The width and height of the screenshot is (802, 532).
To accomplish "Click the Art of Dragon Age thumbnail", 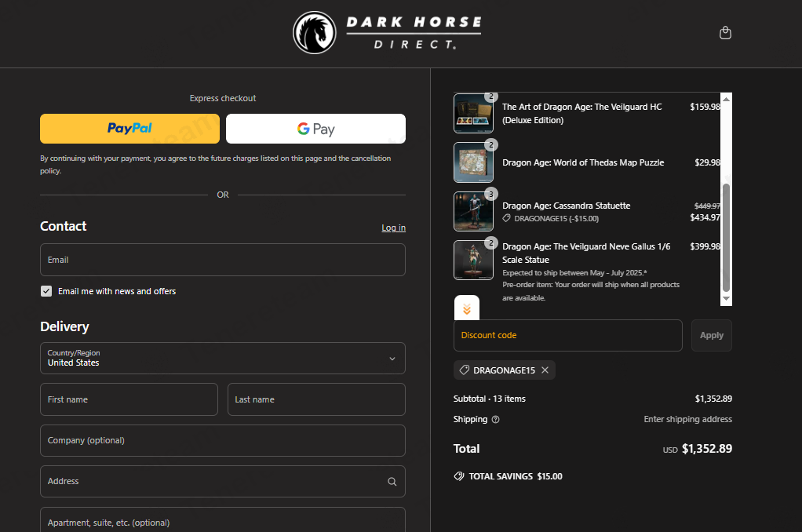I will coord(473,113).
